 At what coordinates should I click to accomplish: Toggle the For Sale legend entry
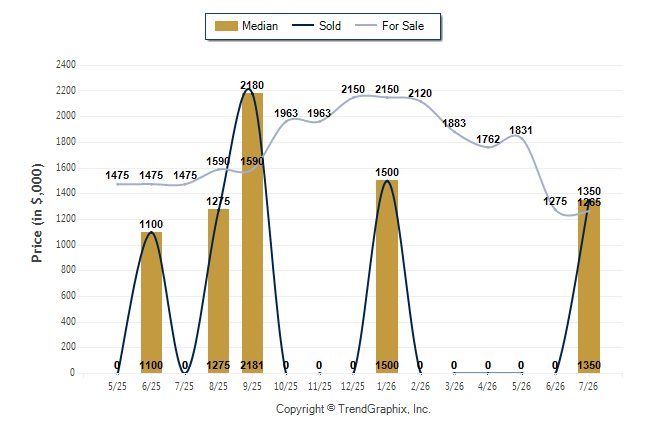point(390,26)
